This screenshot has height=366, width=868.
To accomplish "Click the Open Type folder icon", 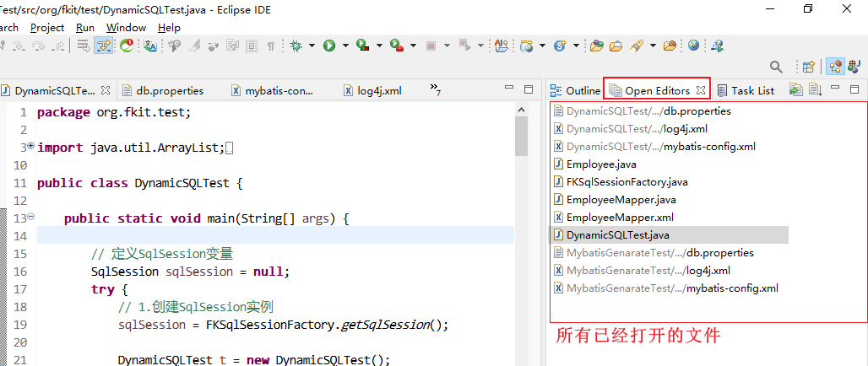I will 597,46.
